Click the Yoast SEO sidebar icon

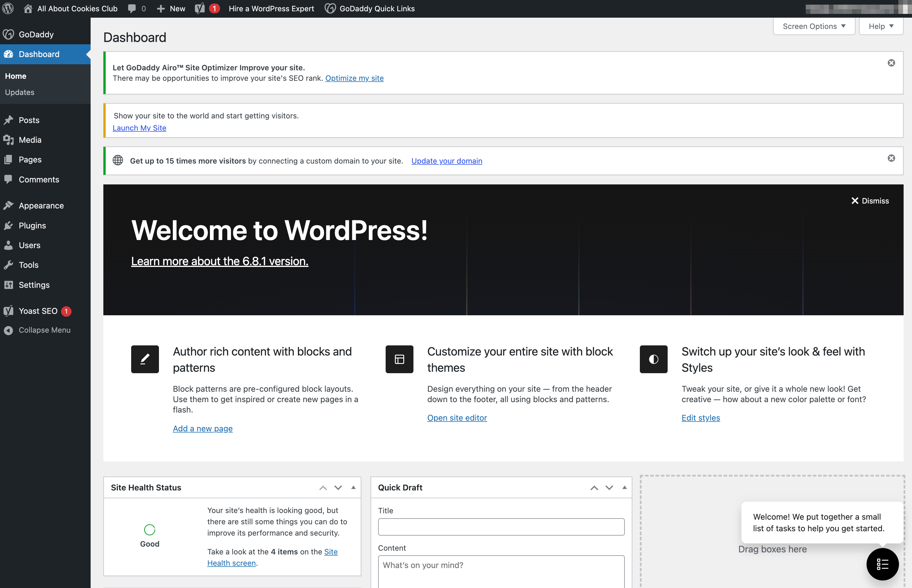8,311
